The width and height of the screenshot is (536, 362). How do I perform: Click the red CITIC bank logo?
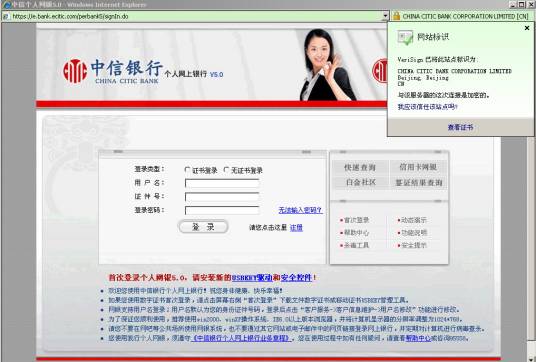tap(75, 71)
